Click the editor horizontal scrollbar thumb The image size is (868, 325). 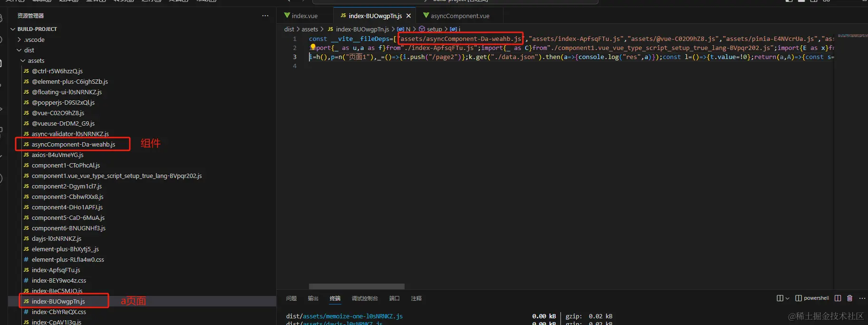pos(357,286)
